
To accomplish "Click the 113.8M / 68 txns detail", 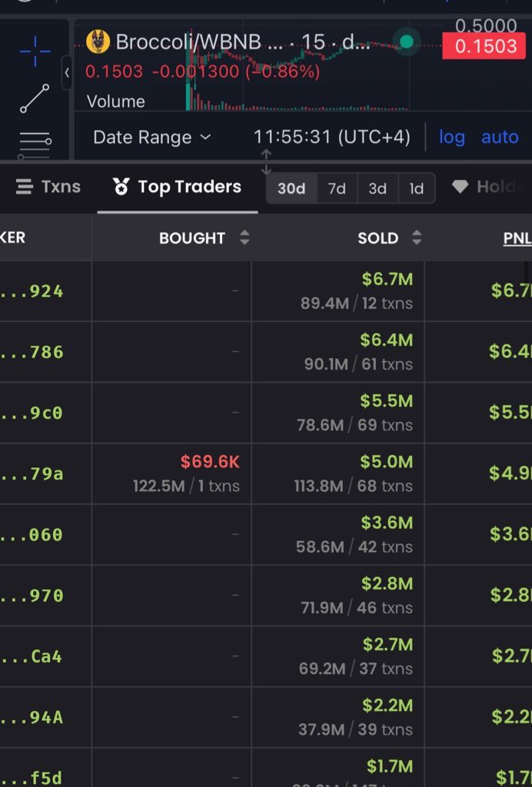I will [x=354, y=486].
